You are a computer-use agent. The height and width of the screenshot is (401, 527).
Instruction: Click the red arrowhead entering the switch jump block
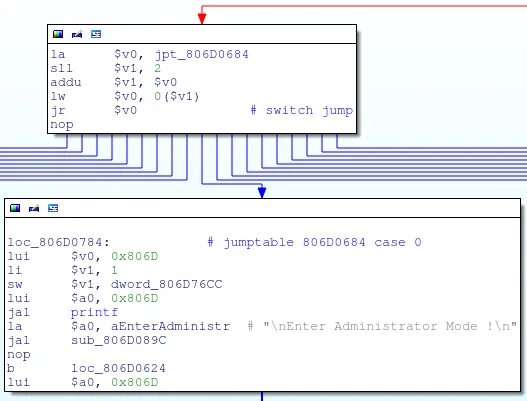click(202, 18)
